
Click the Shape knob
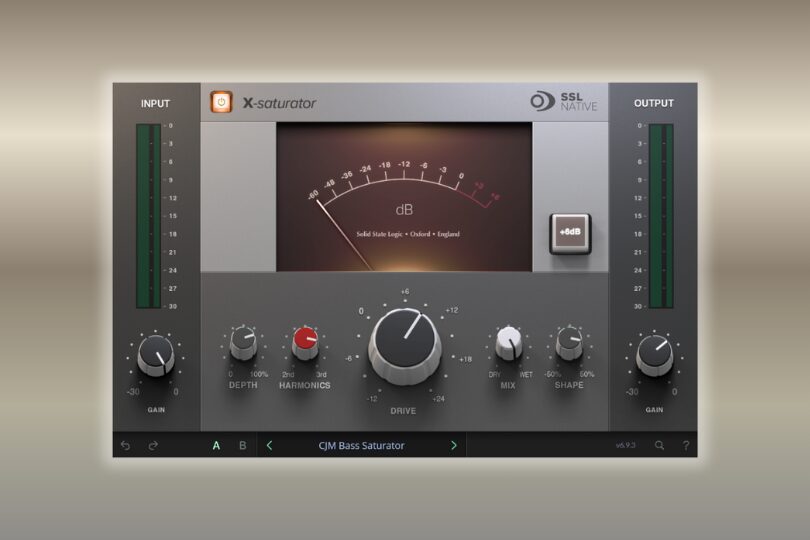(x=569, y=342)
